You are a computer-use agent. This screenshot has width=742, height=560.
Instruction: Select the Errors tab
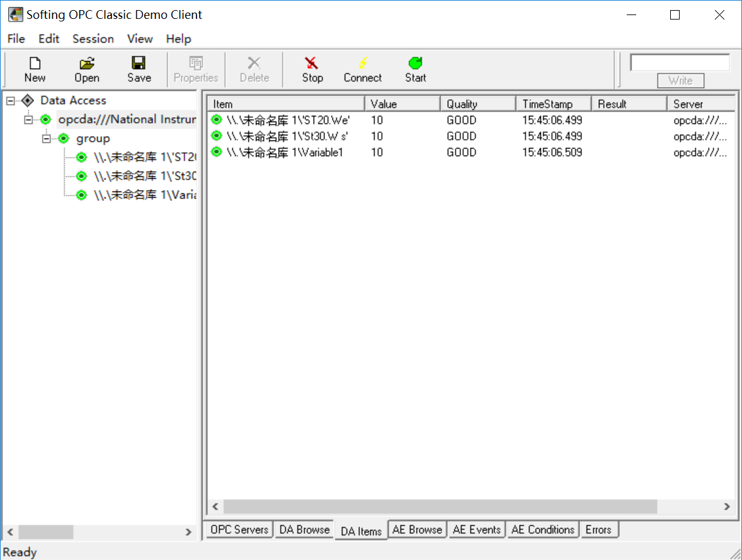tap(600, 530)
